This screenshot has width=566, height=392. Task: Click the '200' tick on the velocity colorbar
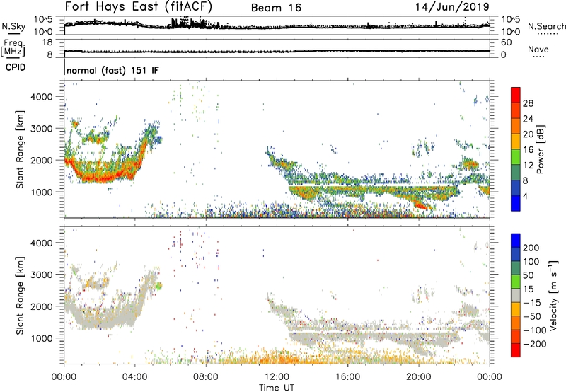click(x=531, y=248)
